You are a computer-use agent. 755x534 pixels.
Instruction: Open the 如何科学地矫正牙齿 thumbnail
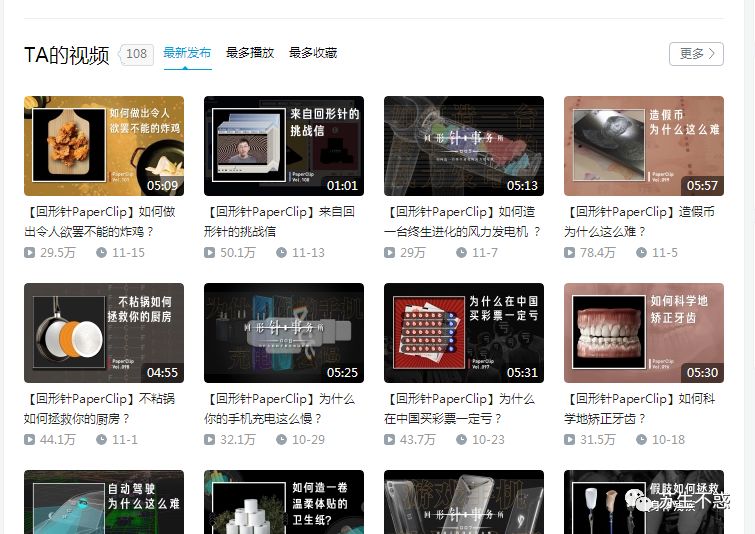coord(644,333)
